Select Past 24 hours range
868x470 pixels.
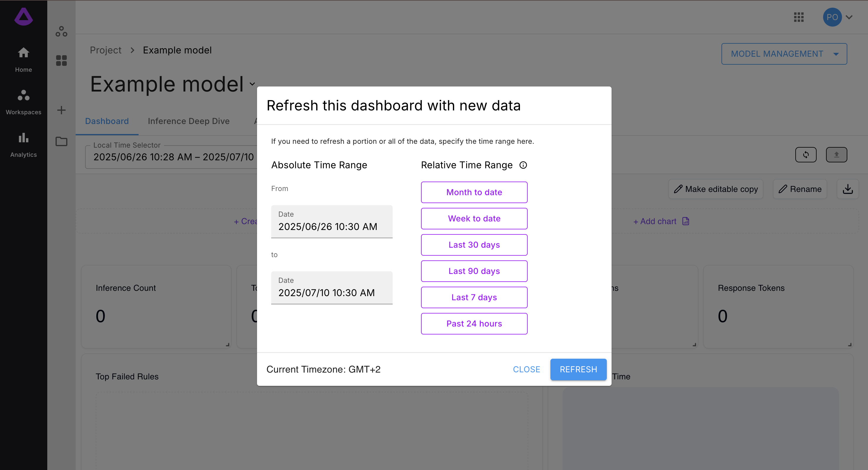coord(474,324)
